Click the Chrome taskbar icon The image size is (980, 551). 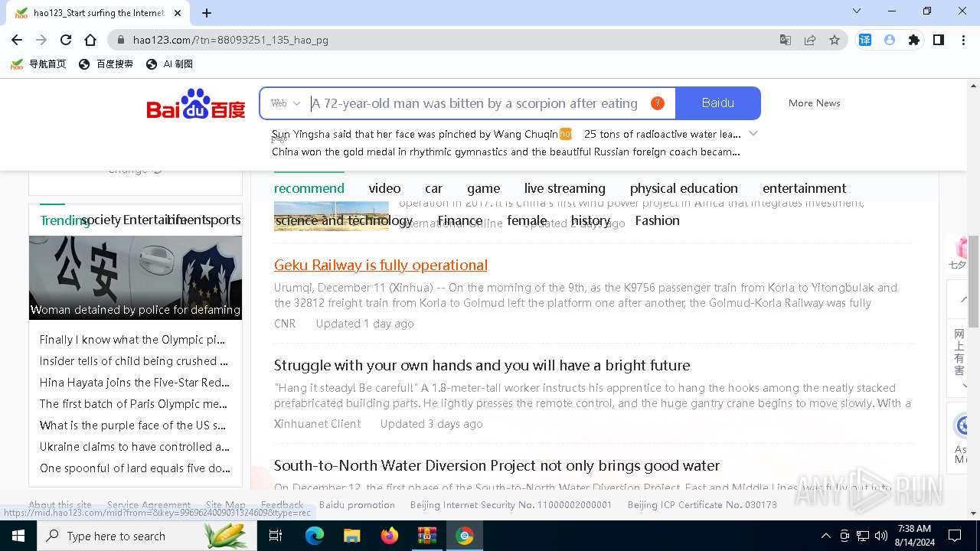[465, 536]
